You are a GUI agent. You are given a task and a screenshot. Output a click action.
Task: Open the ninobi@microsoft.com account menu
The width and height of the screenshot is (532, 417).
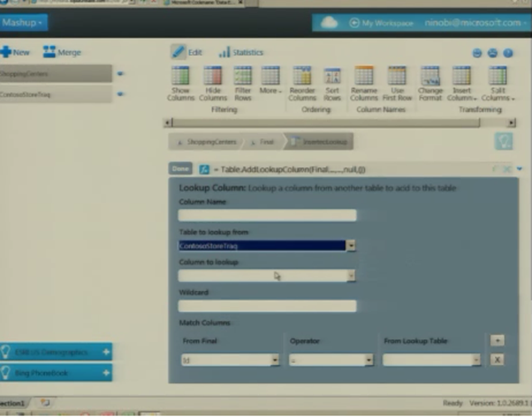(x=475, y=22)
